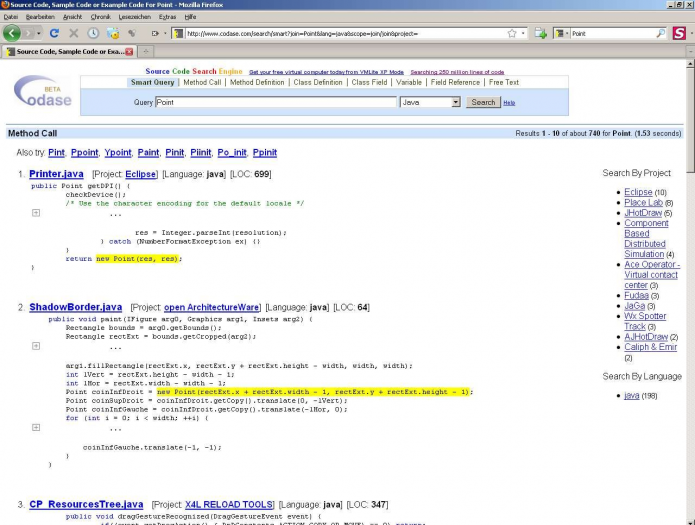Screen dimensions: 695x525
Task: Try the suggested query Ypoint
Action: [118, 153]
